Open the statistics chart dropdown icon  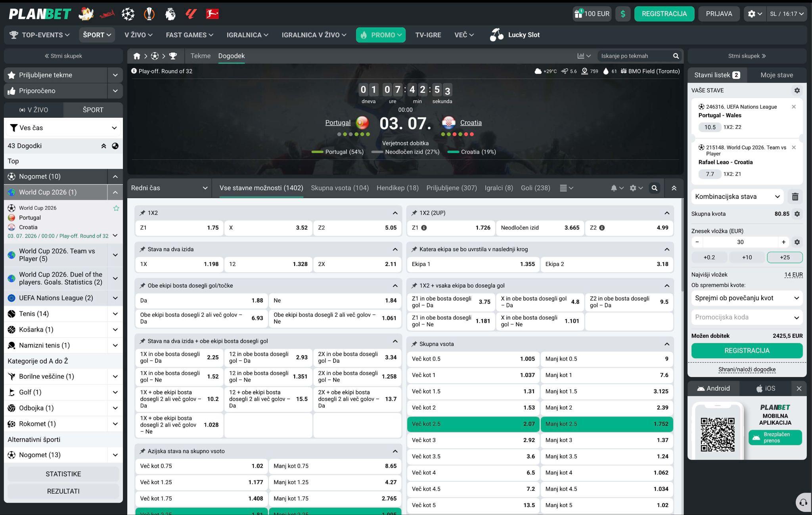tap(584, 56)
